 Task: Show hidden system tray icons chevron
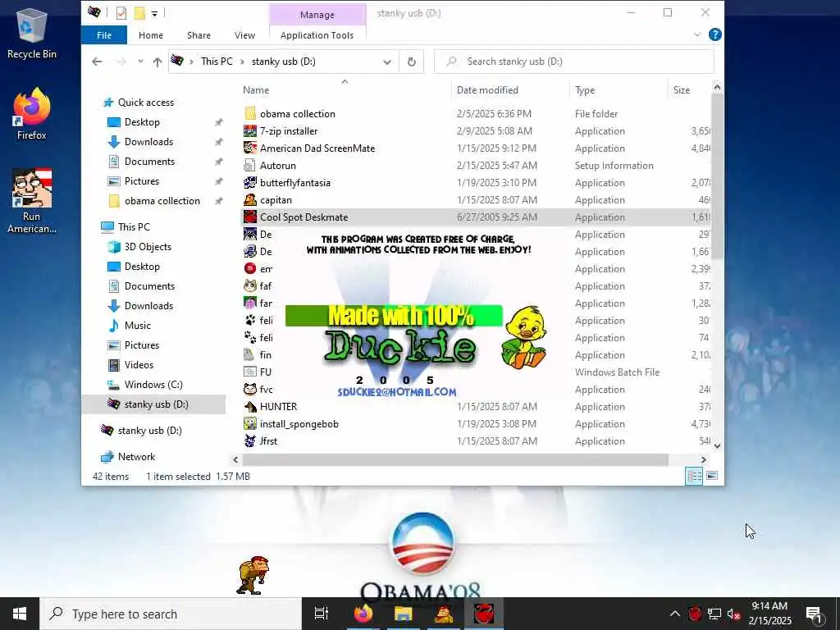[x=674, y=614]
